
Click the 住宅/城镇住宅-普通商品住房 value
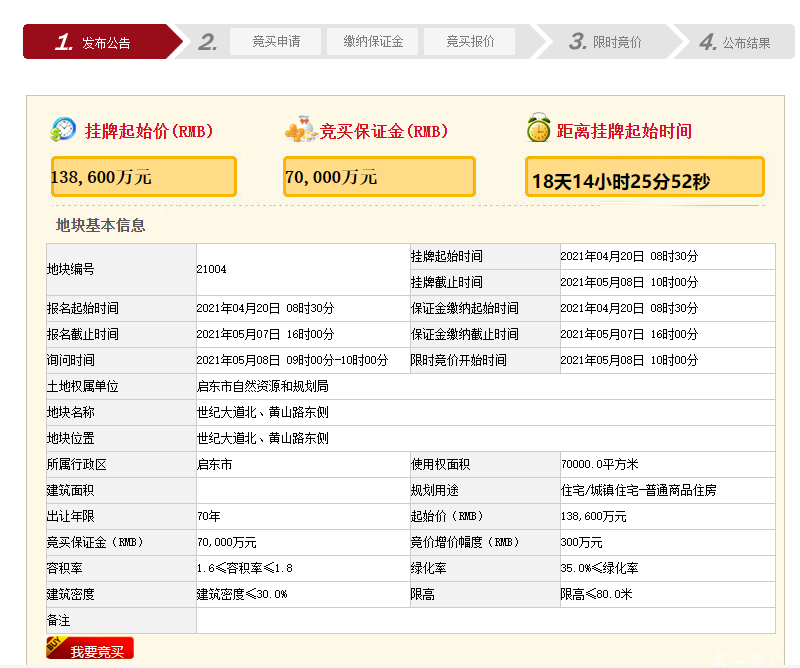coord(638,490)
